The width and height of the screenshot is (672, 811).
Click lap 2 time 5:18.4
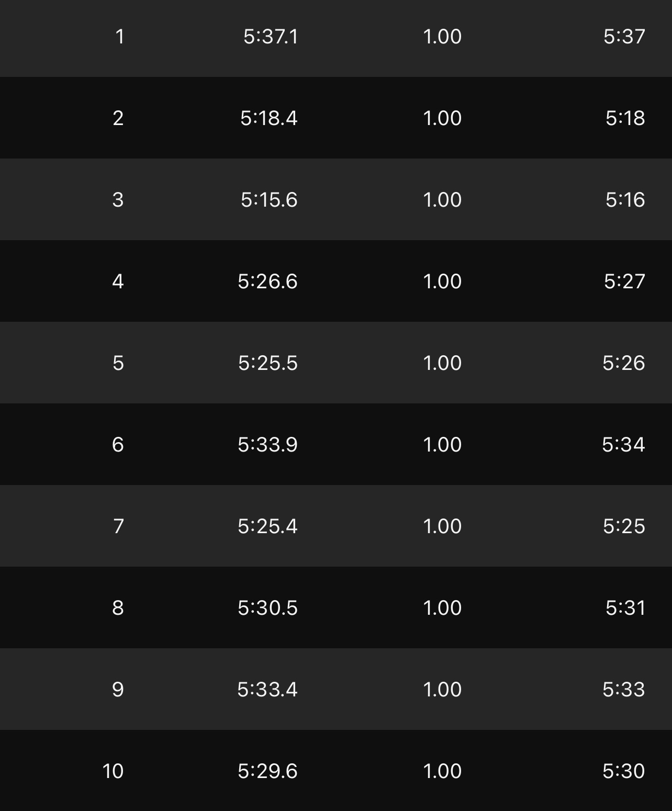269,118
